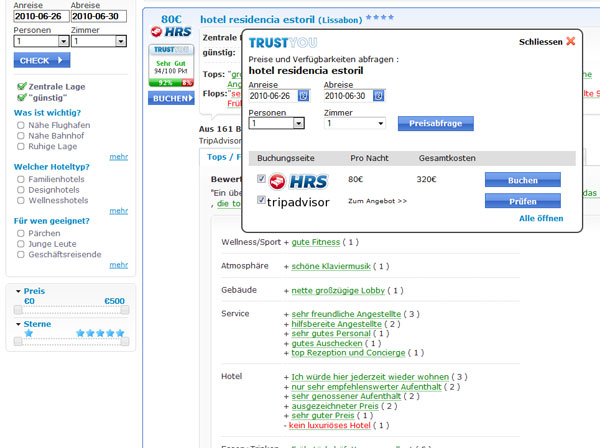
Task: Enable the Wellnesshotels filter
Action: (21, 200)
